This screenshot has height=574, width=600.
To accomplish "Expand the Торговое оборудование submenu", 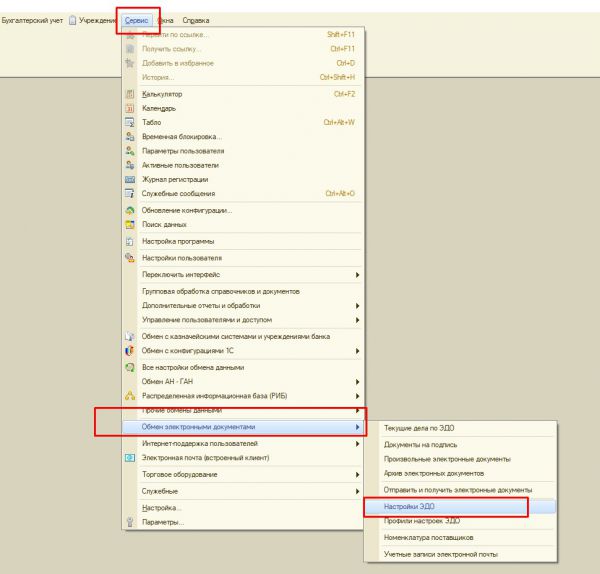I will pos(358,475).
